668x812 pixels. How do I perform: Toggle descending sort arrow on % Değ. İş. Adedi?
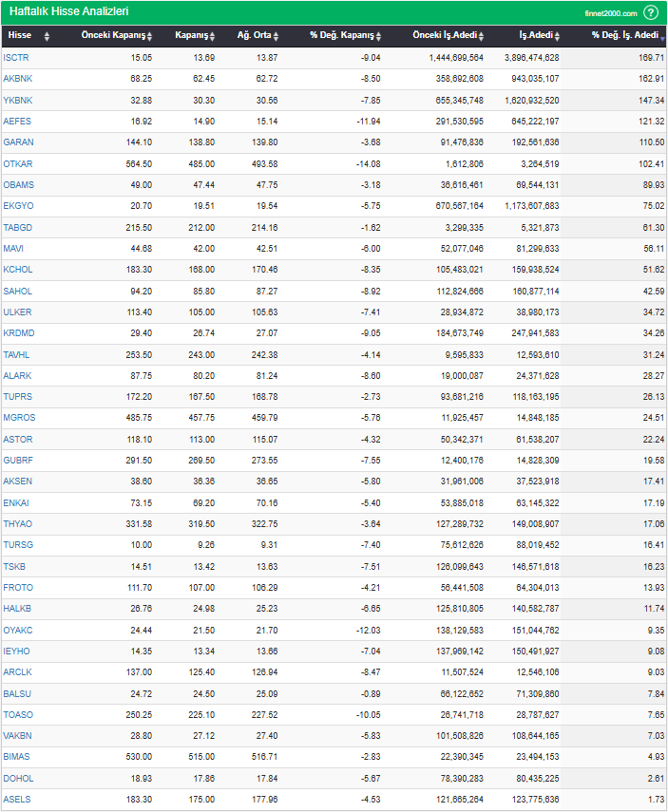(x=662, y=36)
